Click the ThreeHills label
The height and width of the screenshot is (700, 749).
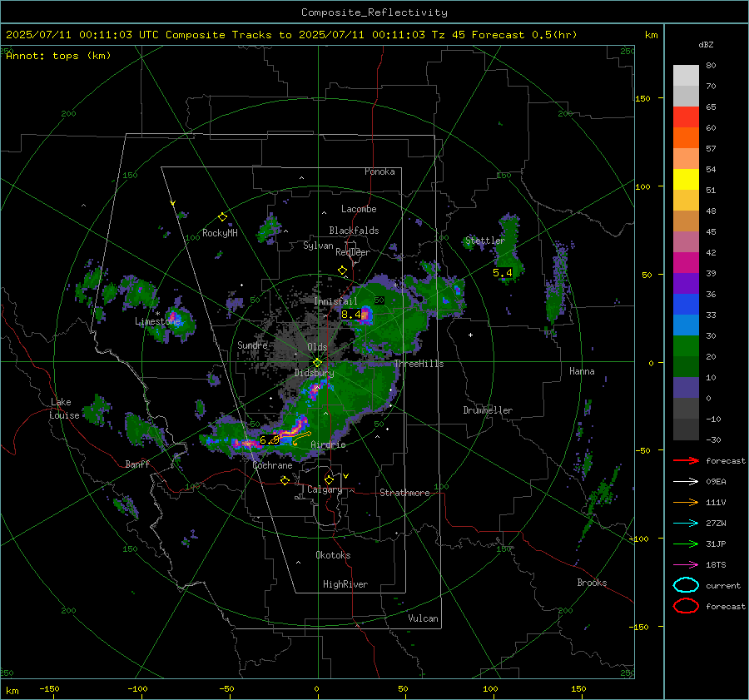[419, 364]
